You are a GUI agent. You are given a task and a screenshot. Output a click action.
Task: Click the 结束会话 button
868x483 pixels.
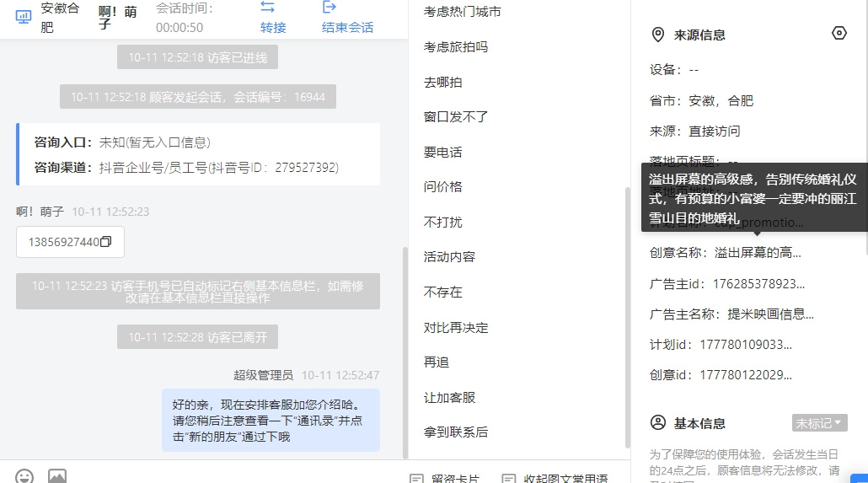348,28
